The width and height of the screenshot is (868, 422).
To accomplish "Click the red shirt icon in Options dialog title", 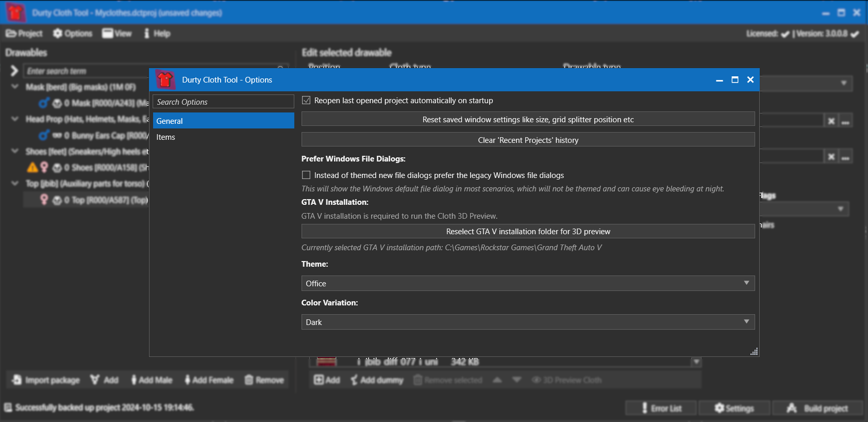I will [x=165, y=80].
